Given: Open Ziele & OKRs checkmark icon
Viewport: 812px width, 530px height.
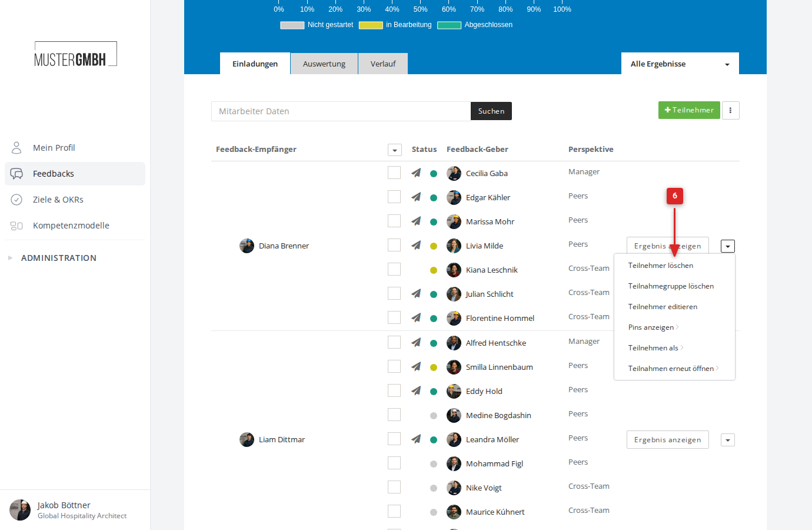Looking at the screenshot, I should point(16,200).
